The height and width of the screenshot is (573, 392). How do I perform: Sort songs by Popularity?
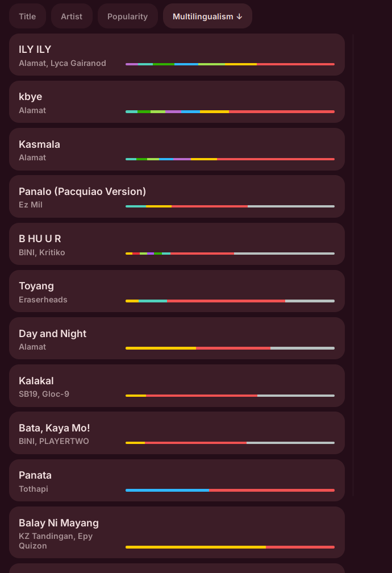(127, 16)
